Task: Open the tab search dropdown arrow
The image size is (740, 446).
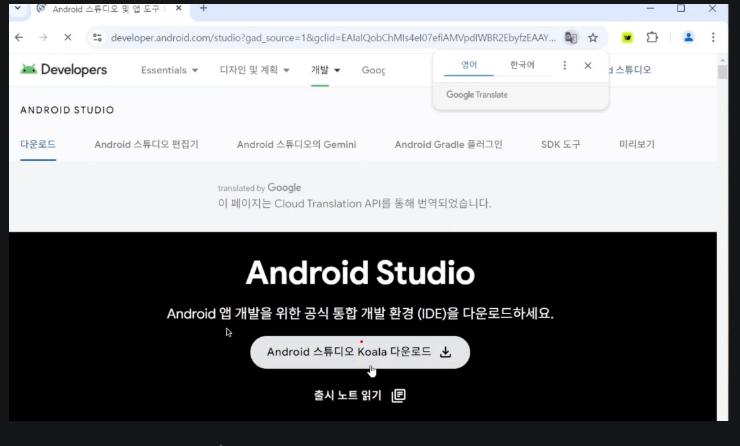Action: coord(17,8)
